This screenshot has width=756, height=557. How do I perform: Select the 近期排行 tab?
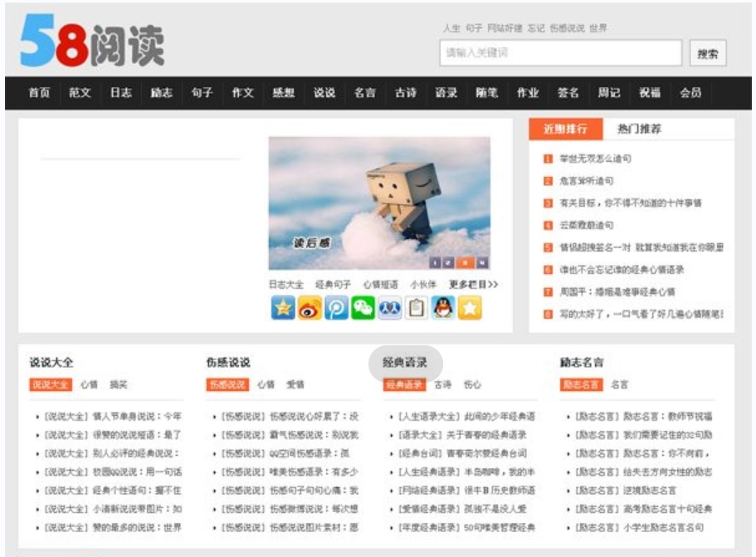(x=565, y=129)
